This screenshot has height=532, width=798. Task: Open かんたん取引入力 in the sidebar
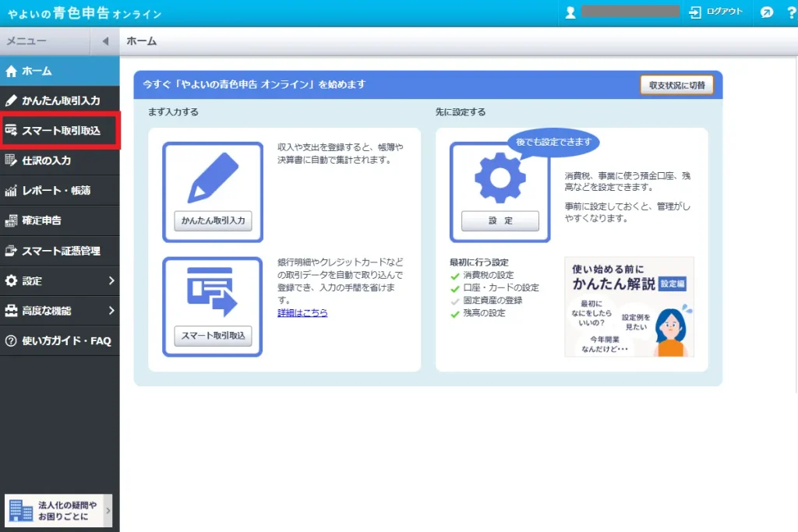(x=59, y=100)
